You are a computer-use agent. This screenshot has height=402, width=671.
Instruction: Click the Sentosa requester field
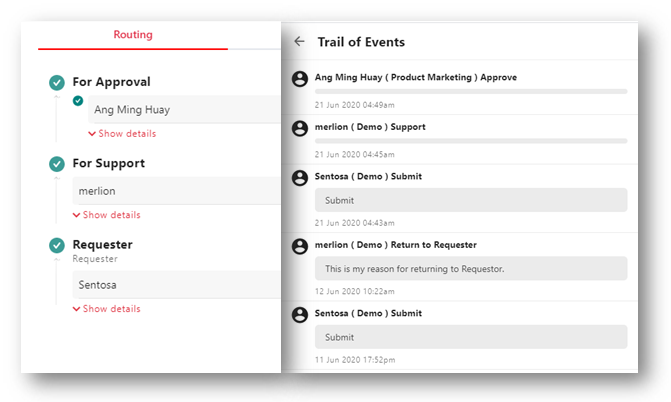click(x=177, y=285)
